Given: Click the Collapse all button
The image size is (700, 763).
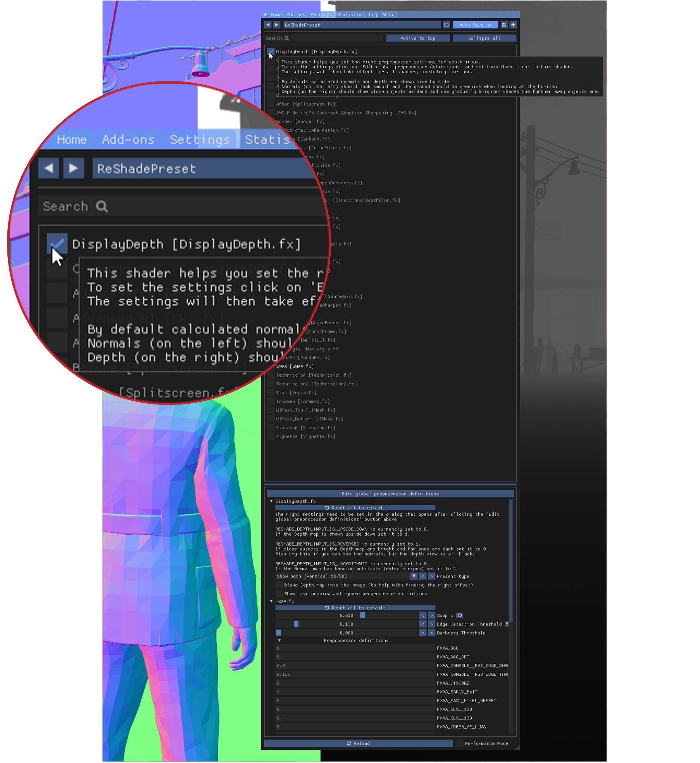Looking at the screenshot, I should coord(484,38).
